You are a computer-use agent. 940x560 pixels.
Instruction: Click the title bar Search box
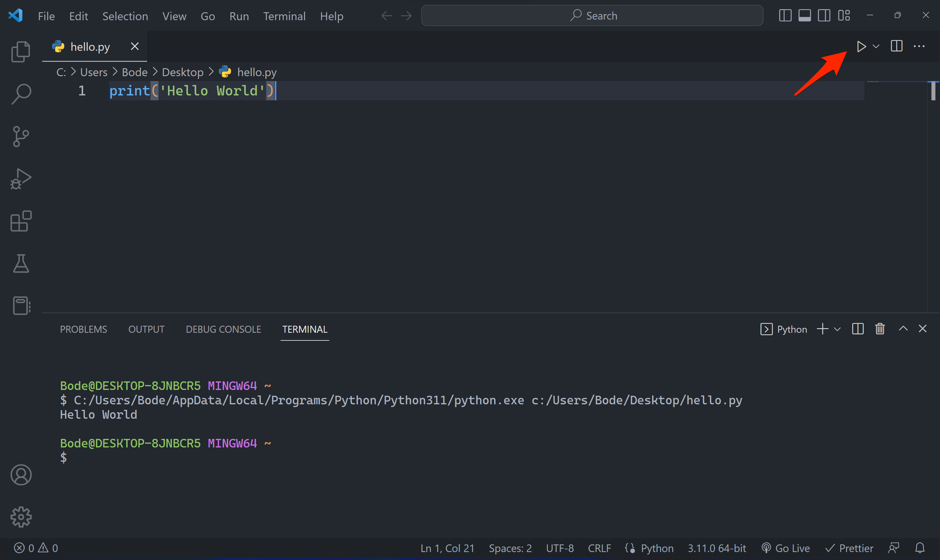coord(592,16)
